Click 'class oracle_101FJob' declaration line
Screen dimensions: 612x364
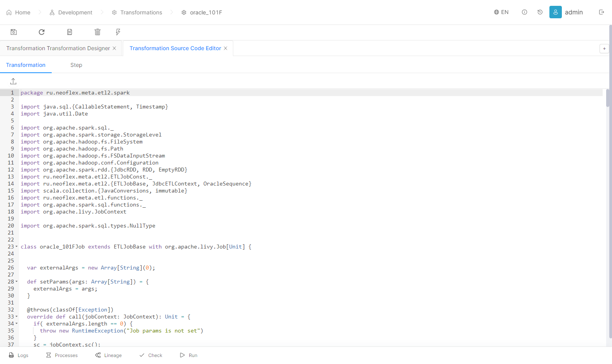pyautogui.click(x=136, y=247)
